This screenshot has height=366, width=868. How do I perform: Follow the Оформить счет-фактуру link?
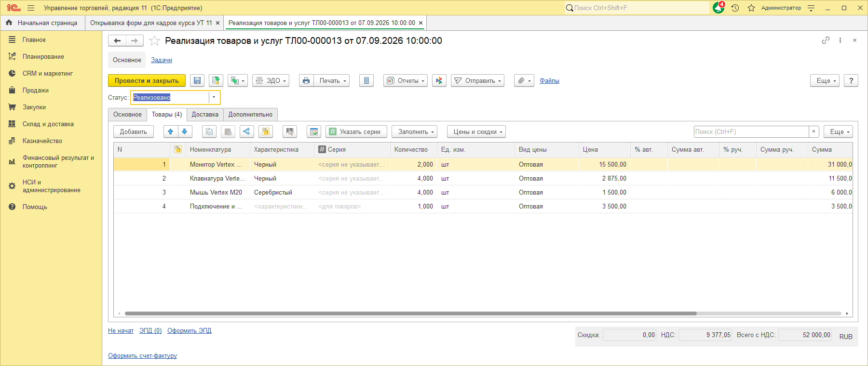point(142,356)
